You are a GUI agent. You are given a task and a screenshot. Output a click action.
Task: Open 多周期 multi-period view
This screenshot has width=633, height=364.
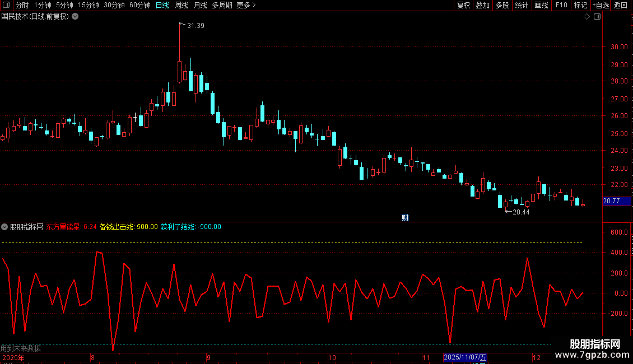click(222, 5)
